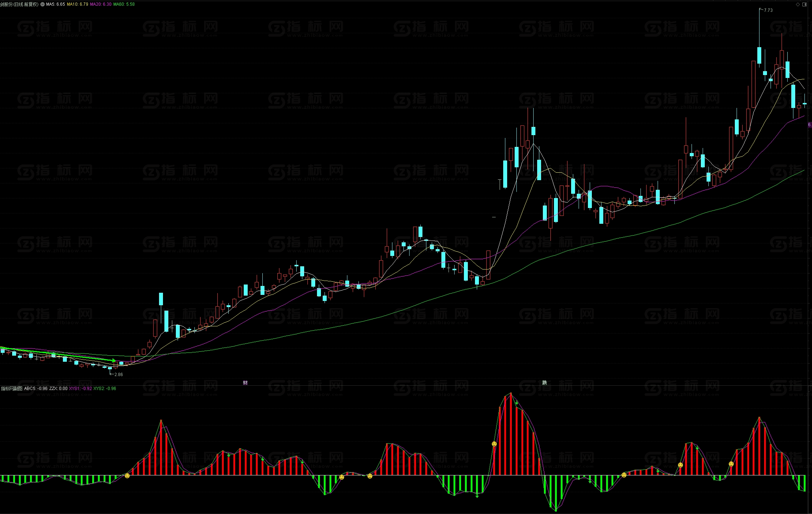812x514 pixels.
Task: Click the 财 marker below the chart
Action: pos(245,382)
